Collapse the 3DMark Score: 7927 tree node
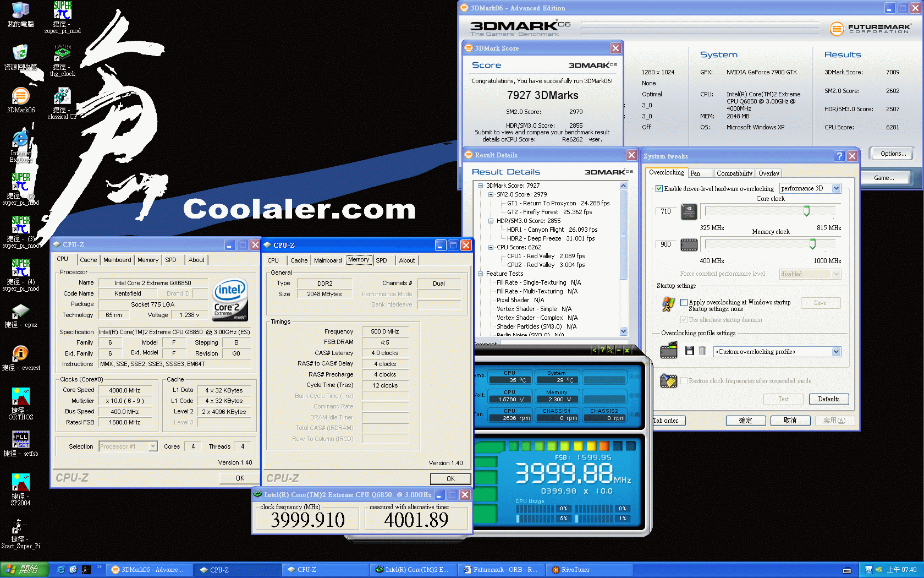This screenshot has width=924, height=578. [x=480, y=186]
